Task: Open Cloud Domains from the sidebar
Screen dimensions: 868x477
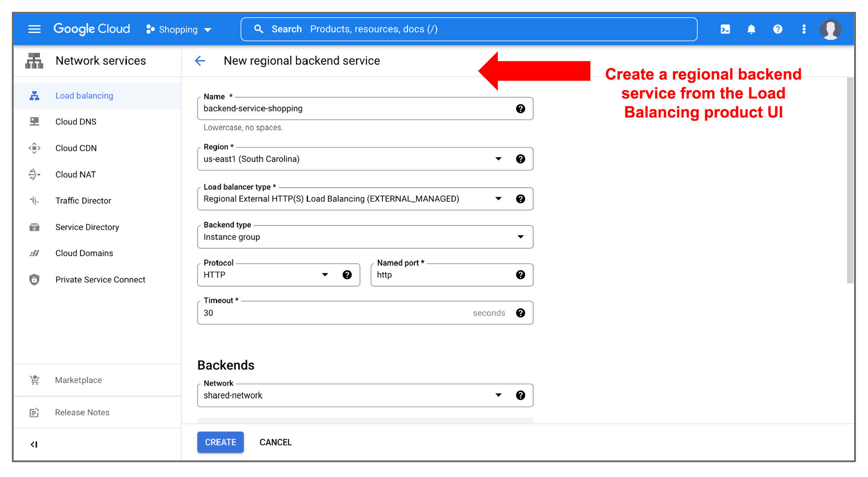Action: 97,253
